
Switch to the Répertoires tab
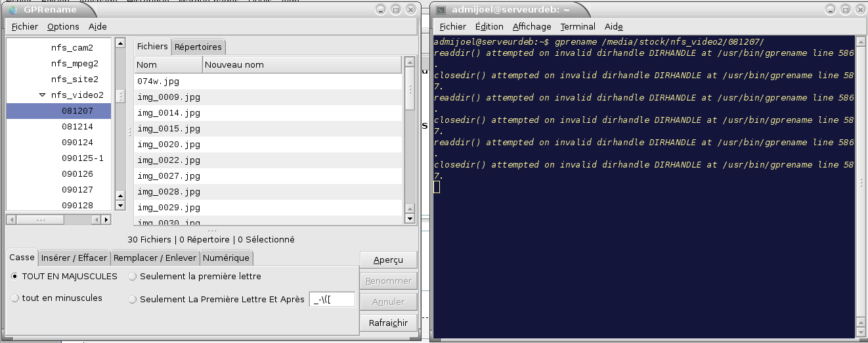tap(198, 47)
